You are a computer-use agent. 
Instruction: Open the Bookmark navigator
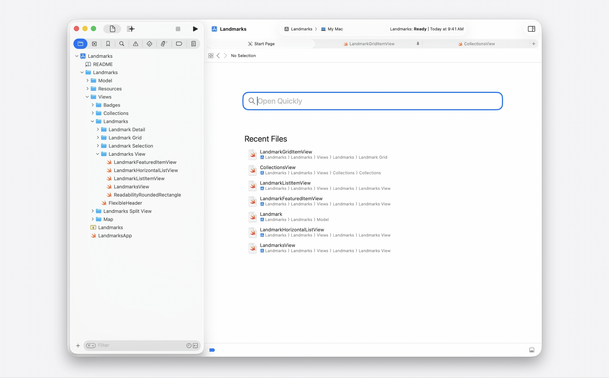coord(108,44)
